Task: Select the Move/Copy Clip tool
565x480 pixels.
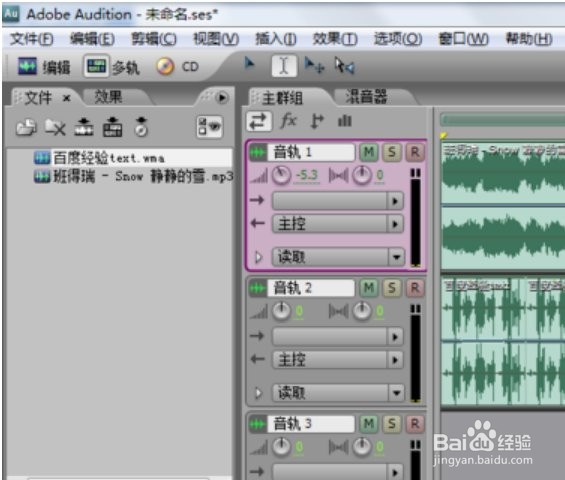Action: pos(314,66)
